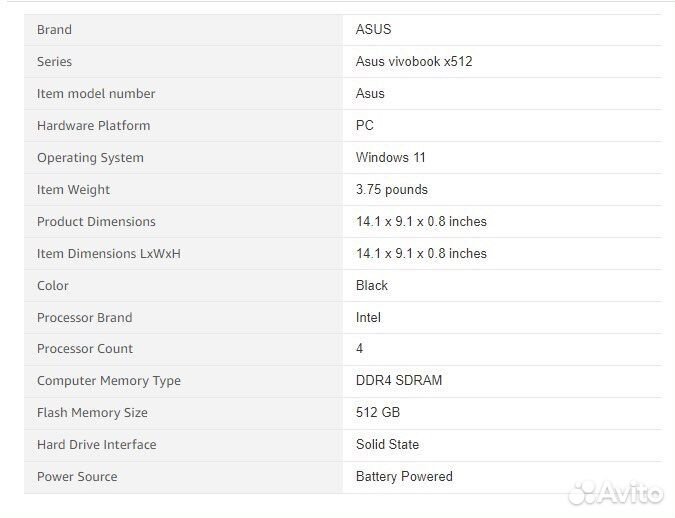Click the "Hardware Platform" label
Screen dimensions: 675x518
click(93, 126)
